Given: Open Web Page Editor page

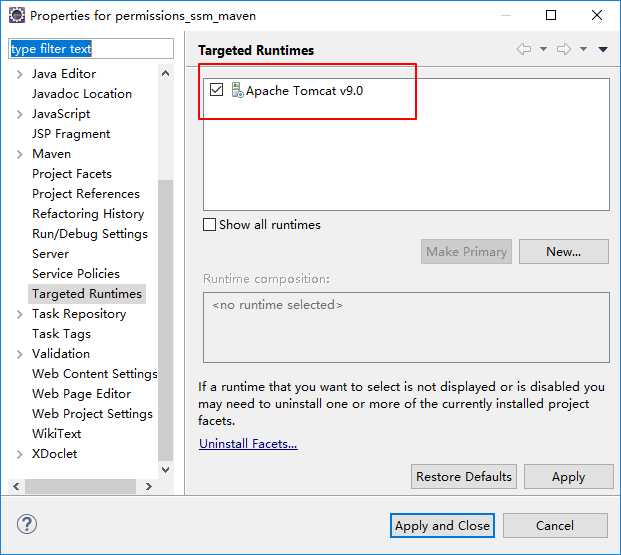Looking at the screenshot, I should [81, 394].
